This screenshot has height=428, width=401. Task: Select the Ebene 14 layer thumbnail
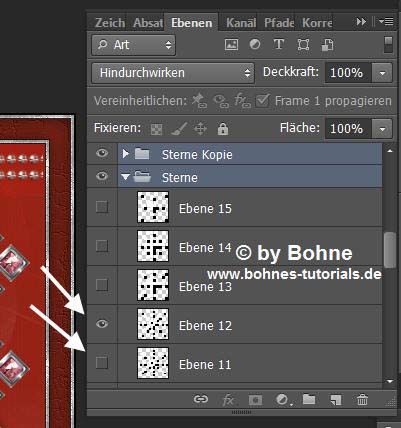(x=153, y=246)
